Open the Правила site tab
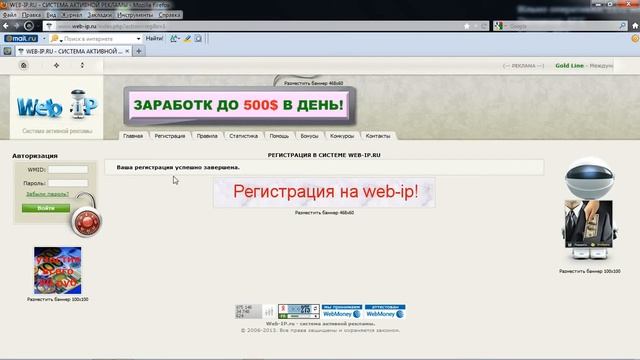The image size is (640, 360). point(207,136)
